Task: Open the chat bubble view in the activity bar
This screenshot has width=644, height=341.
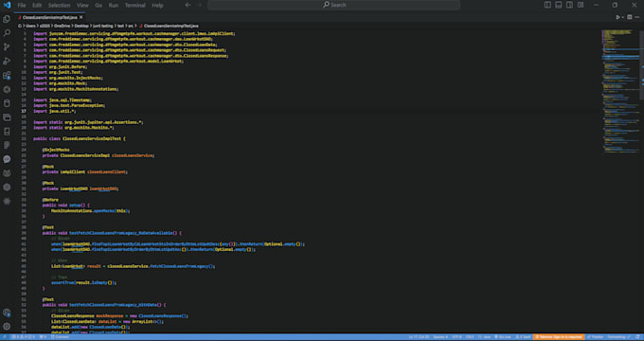Action: [7, 159]
